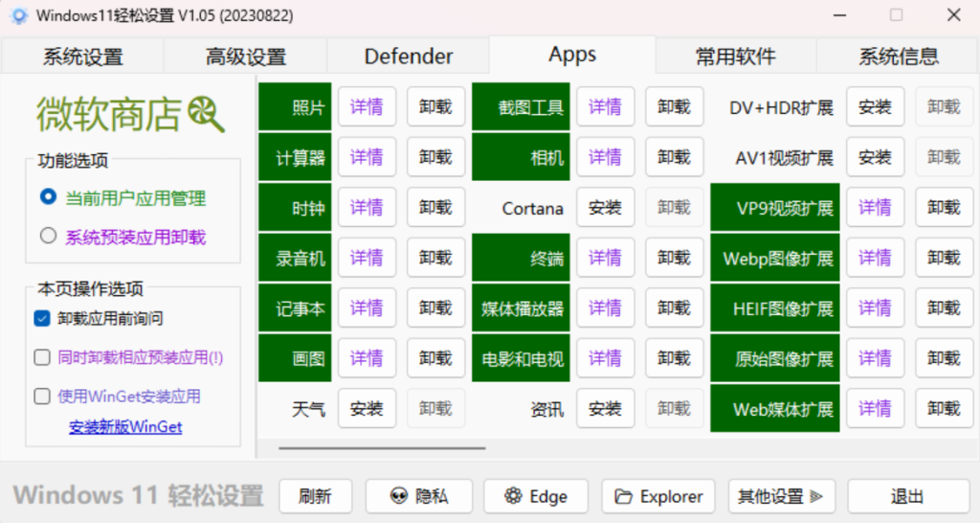980x523 pixels.
Task: Click the 刷新 button
Action: pyautogui.click(x=315, y=496)
